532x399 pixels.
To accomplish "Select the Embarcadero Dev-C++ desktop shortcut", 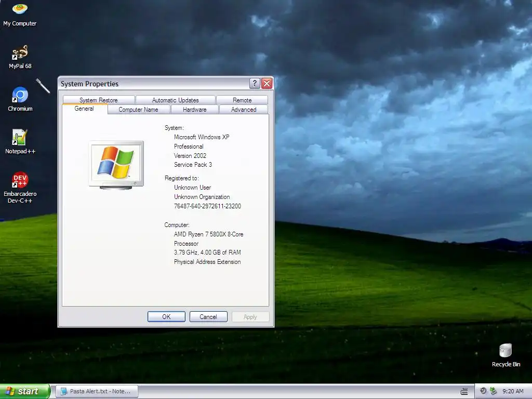I will tap(20, 188).
